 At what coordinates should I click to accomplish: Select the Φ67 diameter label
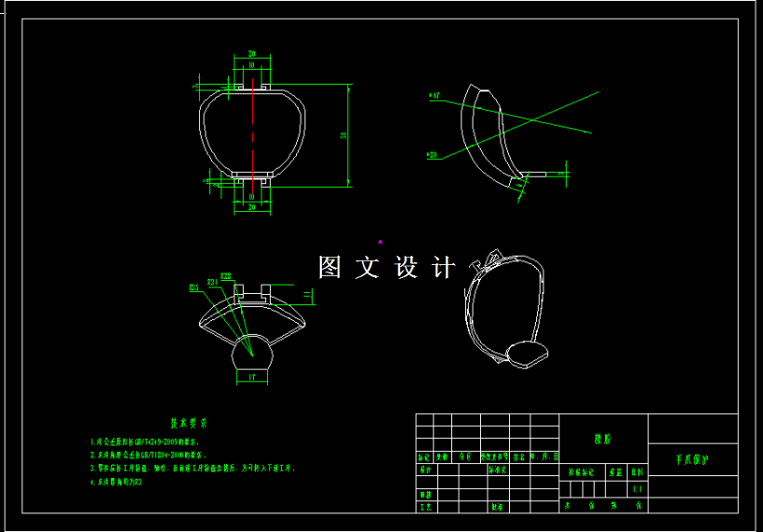pos(435,96)
